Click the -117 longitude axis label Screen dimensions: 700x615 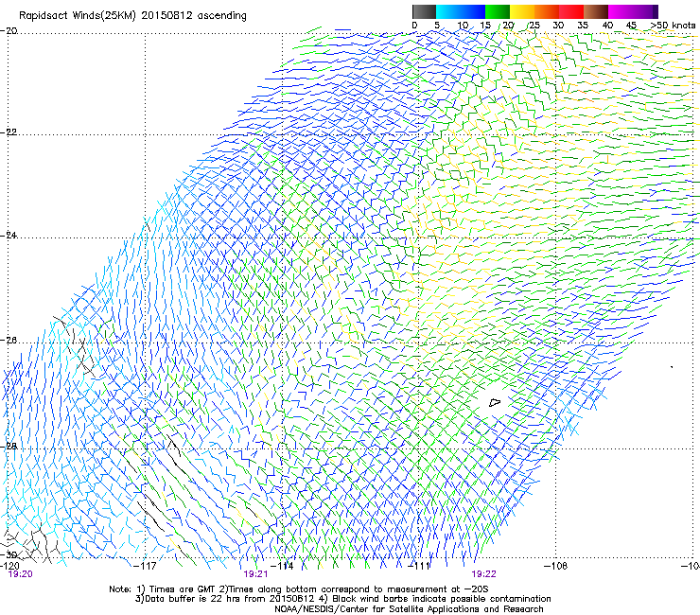pos(146,566)
